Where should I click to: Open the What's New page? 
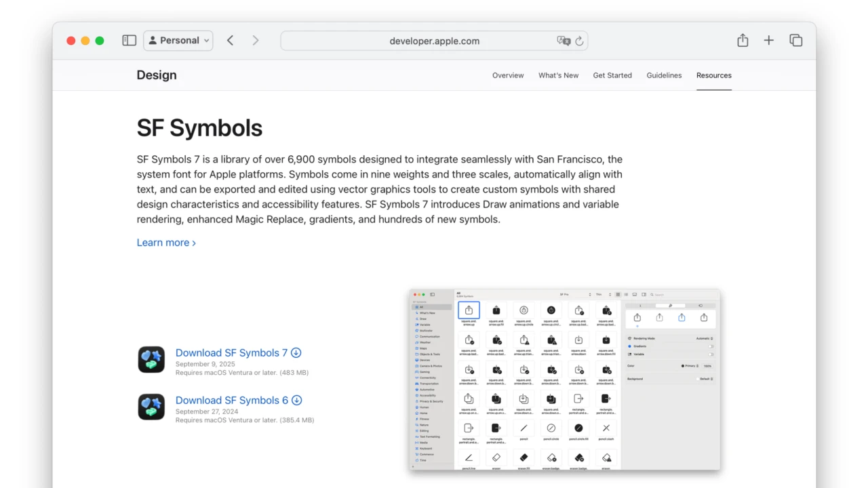[x=558, y=75]
